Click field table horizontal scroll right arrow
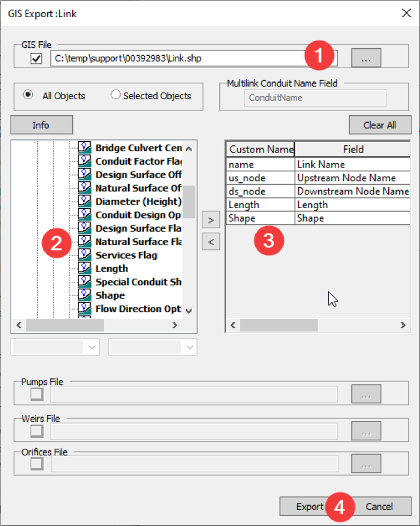This screenshot has height=526, width=420. click(403, 325)
